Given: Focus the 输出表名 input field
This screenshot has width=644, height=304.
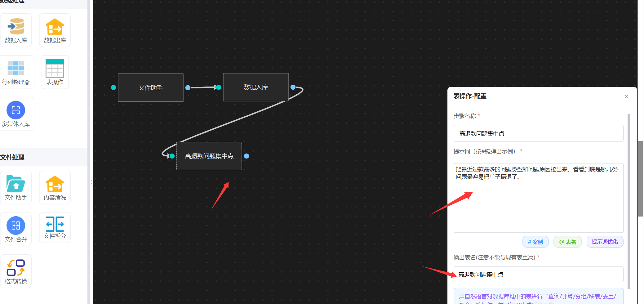Looking at the screenshot, I should coord(538,275).
